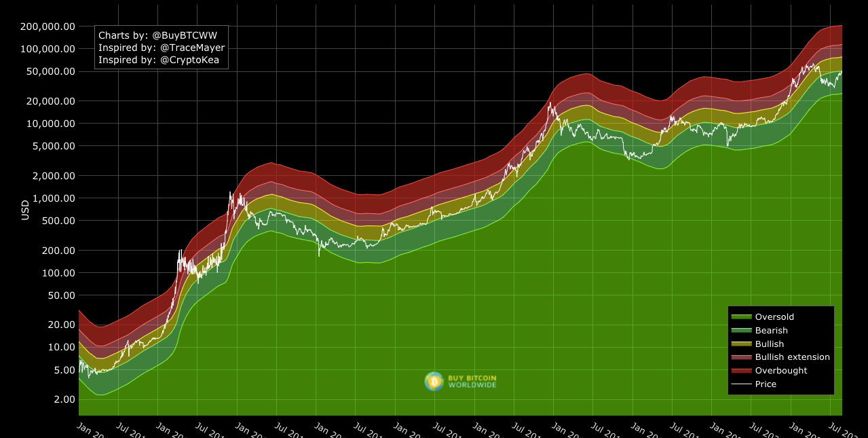Viewport: 868px width, 438px height.
Task: Click the 2.00 y-axis tick label
Action: [63, 399]
